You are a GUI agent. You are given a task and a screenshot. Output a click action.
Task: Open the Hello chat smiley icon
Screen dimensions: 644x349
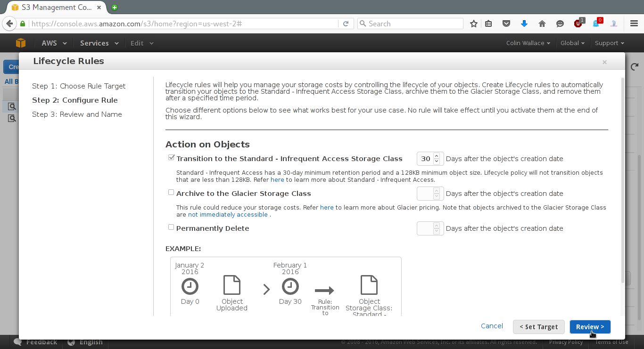(560, 24)
